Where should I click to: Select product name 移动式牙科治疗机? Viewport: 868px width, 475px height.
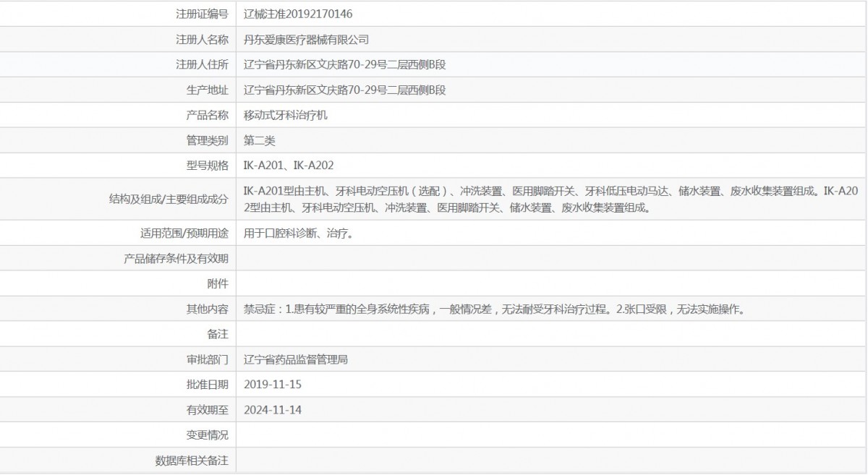[x=286, y=115]
